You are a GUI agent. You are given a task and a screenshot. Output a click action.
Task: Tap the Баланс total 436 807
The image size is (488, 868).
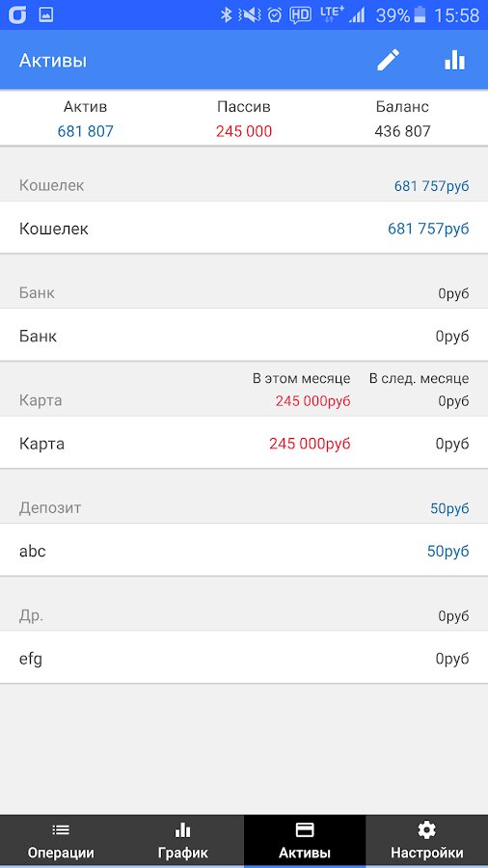pyautogui.click(x=402, y=131)
